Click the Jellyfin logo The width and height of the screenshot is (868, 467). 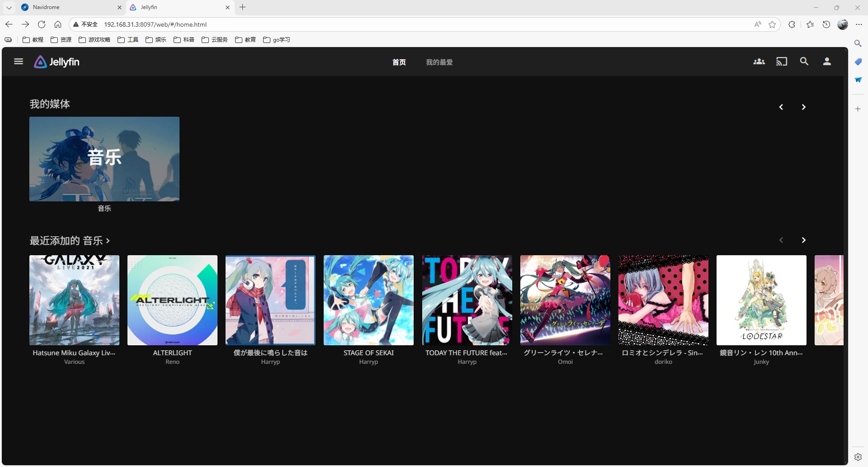tap(56, 62)
